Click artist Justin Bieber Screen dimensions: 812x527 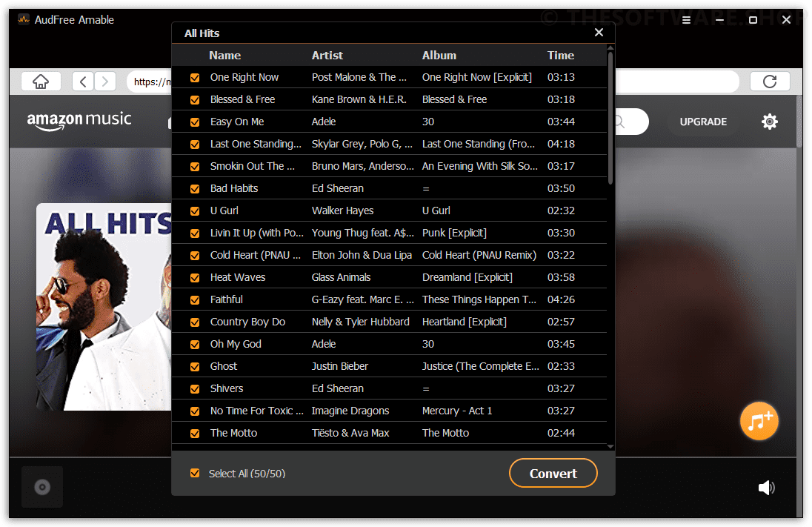tap(340, 366)
